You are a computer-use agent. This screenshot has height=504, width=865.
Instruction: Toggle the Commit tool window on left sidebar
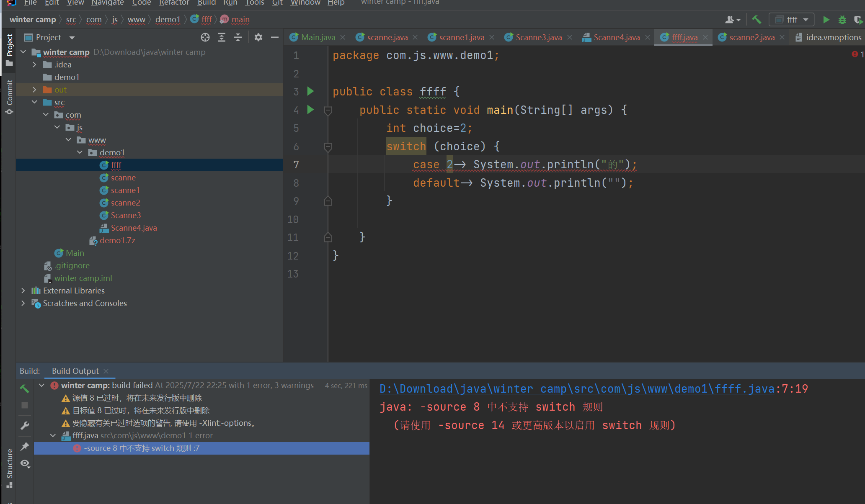point(9,97)
